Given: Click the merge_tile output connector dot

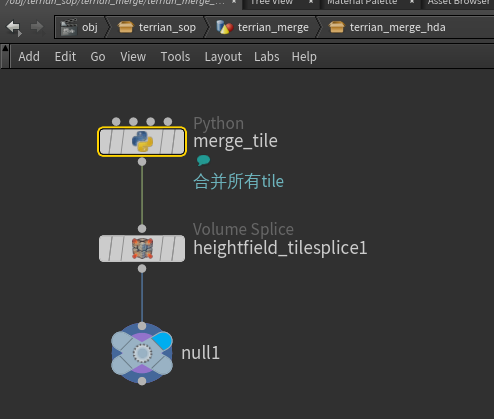Looking at the screenshot, I should pos(142,162).
